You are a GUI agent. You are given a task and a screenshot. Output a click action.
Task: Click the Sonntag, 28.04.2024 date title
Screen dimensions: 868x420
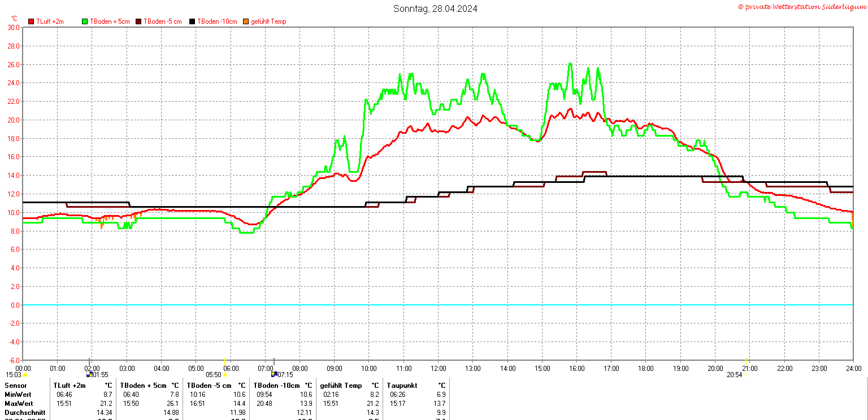tap(435, 8)
